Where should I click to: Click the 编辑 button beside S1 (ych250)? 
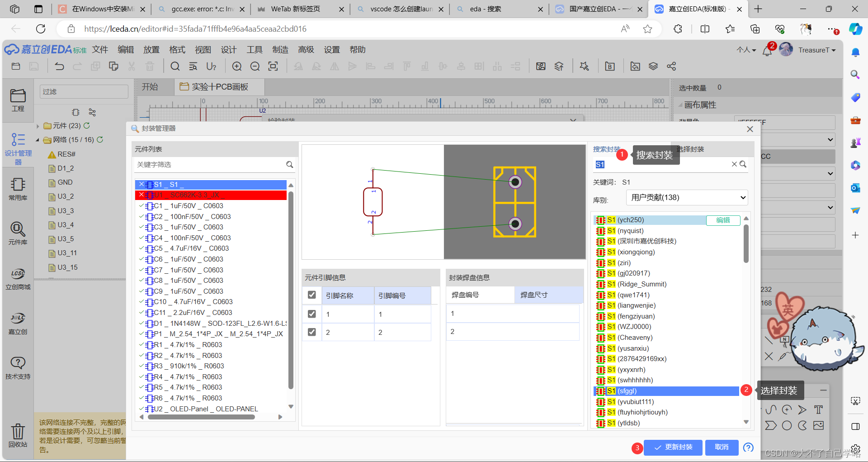(x=723, y=220)
